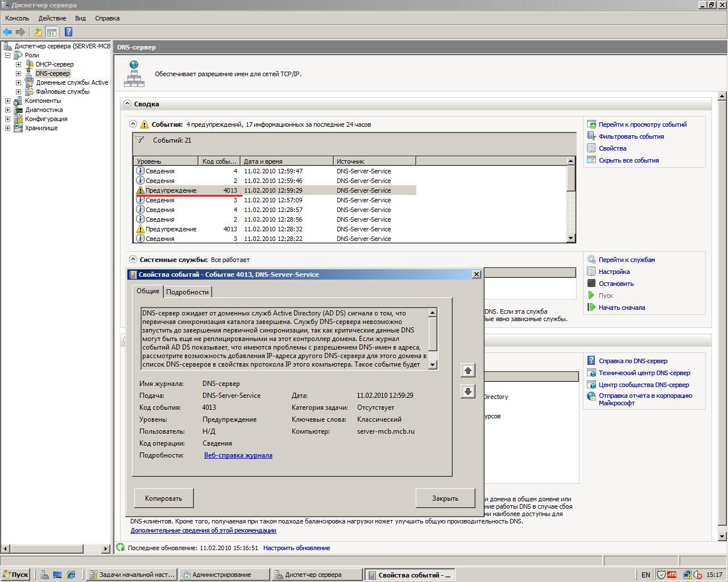The width and height of the screenshot is (728, 582).
Task: Switch to the Подробности tab
Action: coord(187,292)
